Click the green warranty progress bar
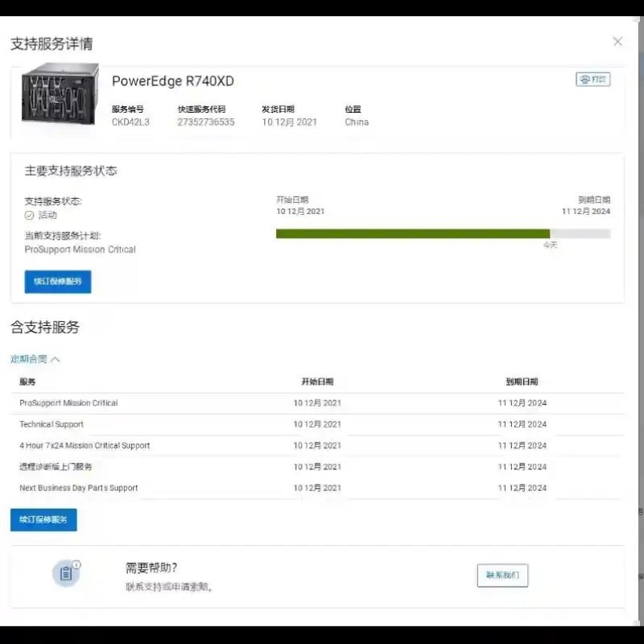 click(413, 233)
